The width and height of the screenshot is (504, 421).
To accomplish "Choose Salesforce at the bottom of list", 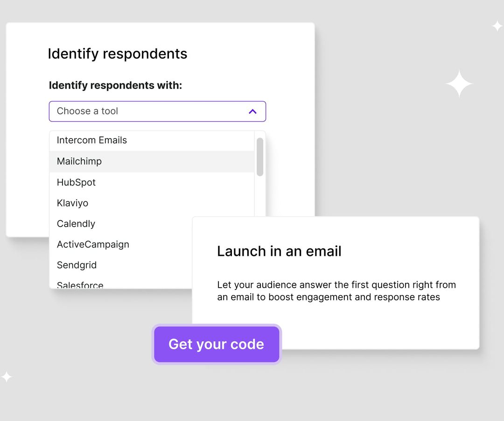I will [80, 284].
